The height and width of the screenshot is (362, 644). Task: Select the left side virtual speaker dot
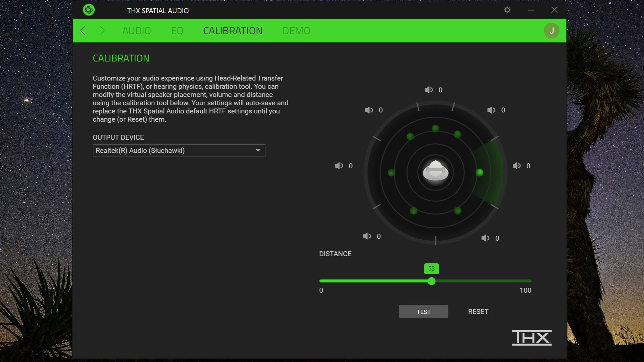(x=391, y=173)
